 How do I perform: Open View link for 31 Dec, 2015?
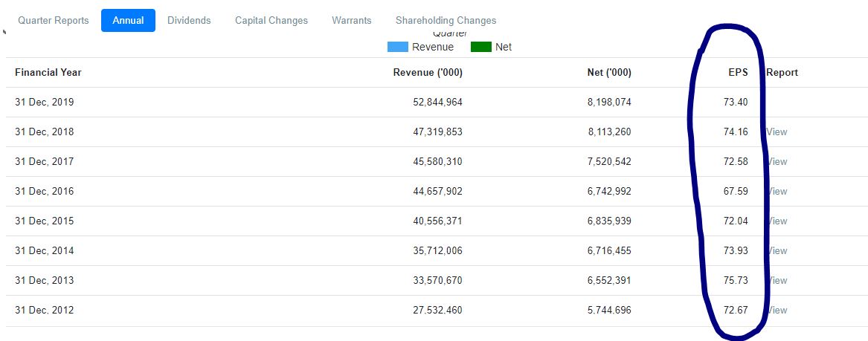click(x=777, y=221)
